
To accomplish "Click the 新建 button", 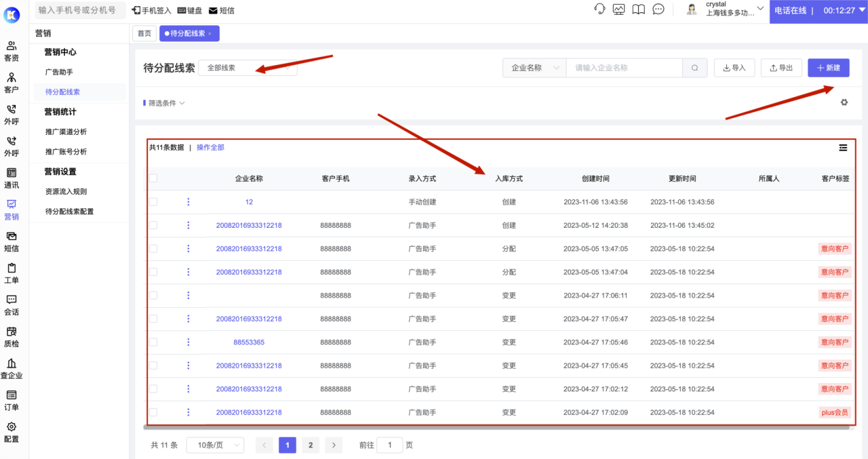I will (828, 68).
